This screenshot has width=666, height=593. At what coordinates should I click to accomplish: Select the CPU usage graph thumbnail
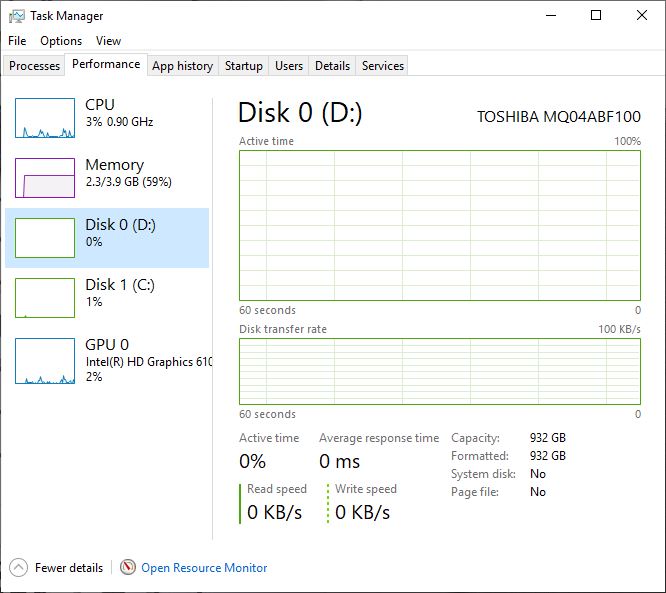click(45, 118)
